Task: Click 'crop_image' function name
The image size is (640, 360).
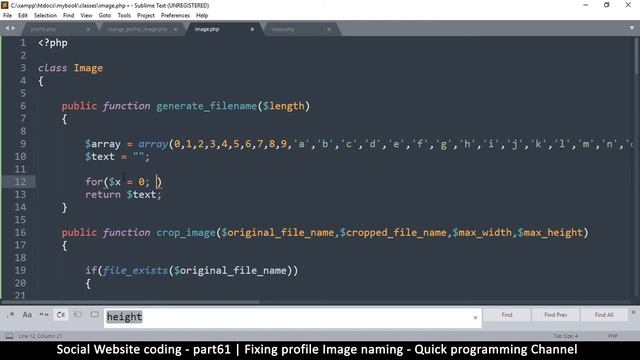Action: [186, 233]
